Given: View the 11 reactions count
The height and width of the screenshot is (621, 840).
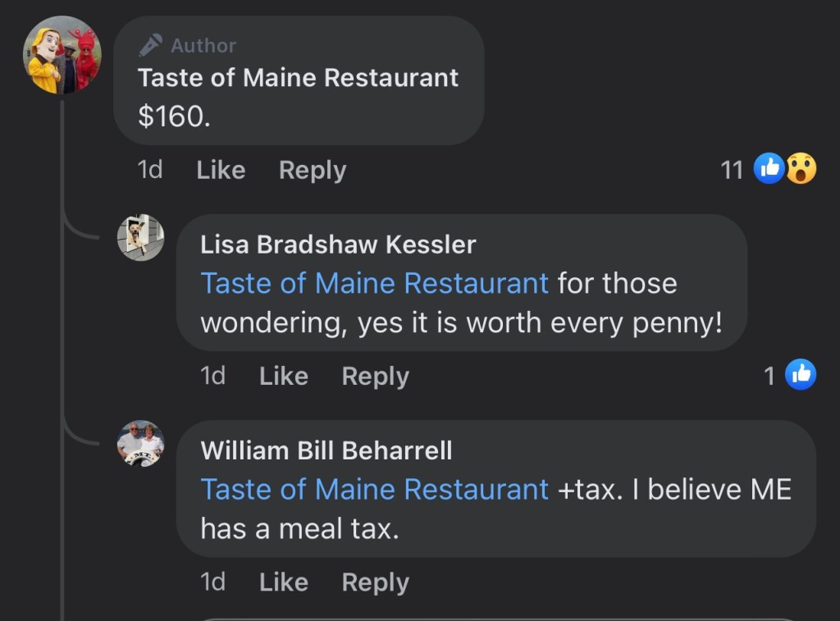Looking at the screenshot, I should click(x=732, y=170).
